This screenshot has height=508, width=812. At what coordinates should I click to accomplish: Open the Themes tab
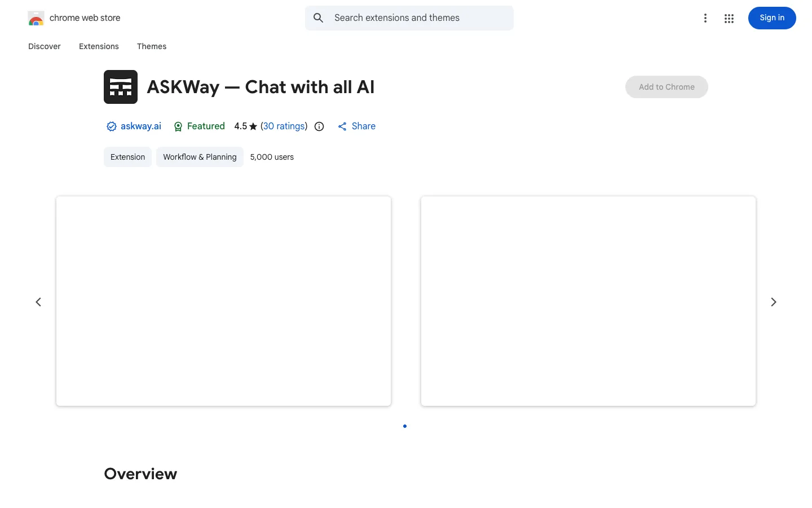point(152,46)
